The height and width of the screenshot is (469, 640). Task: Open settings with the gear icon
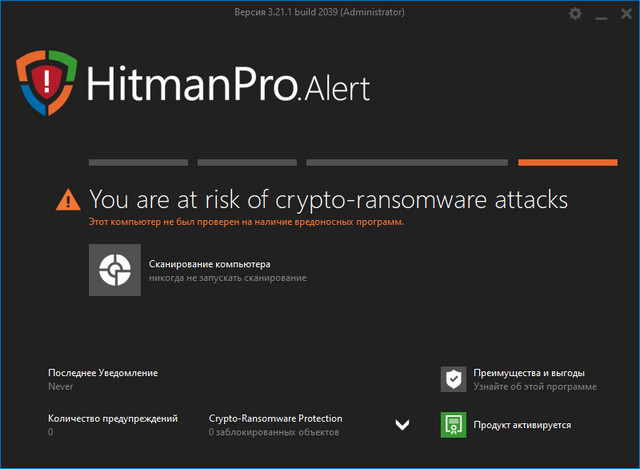click(575, 14)
